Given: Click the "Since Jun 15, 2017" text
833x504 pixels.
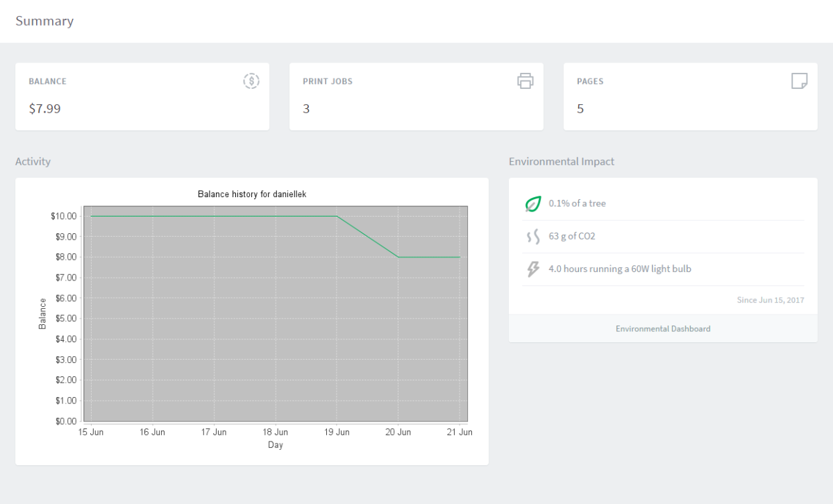Looking at the screenshot, I should tap(771, 299).
